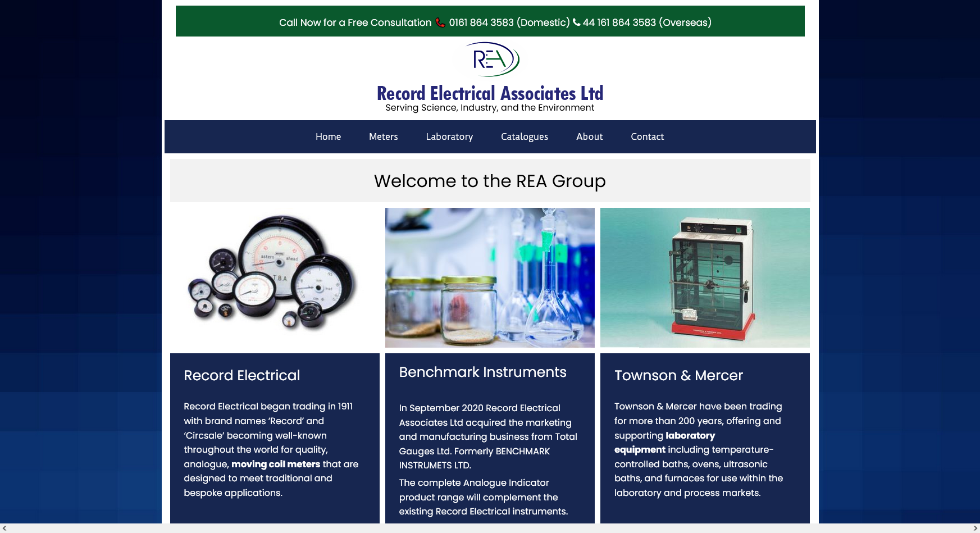Screen dimensions: 980x533
Task: Follow the 'moving coil meters' link
Action: point(275,464)
